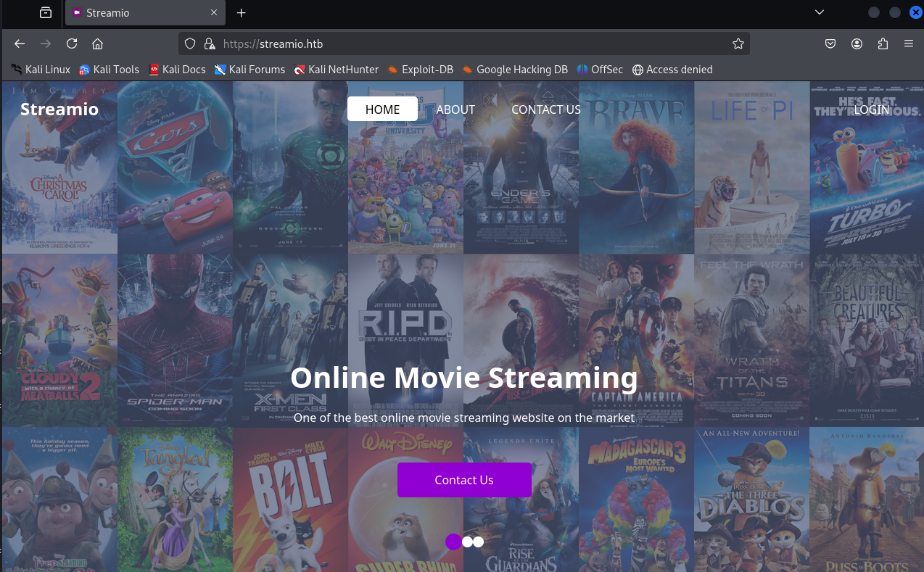
Task: Open the Firefox account icon
Action: pyautogui.click(x=857, y=44)
